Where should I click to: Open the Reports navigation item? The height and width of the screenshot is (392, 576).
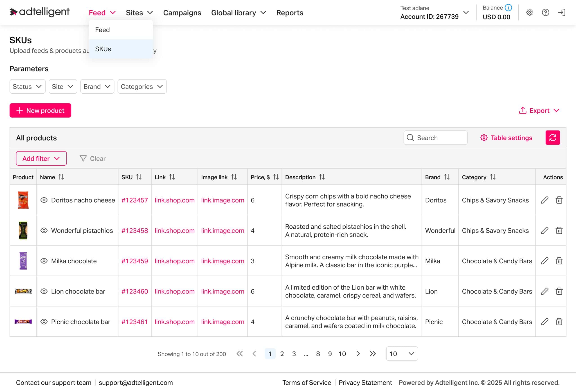(290, 13)
